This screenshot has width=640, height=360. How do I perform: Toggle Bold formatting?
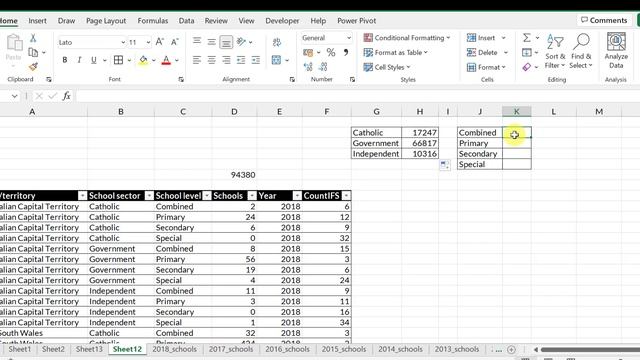(x=64, y=60)
